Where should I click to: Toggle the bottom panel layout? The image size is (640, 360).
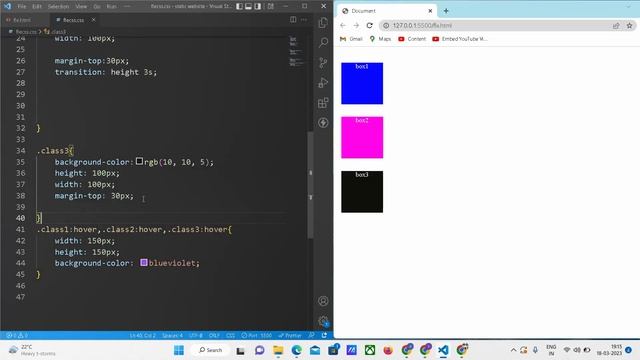coord(248,6)
